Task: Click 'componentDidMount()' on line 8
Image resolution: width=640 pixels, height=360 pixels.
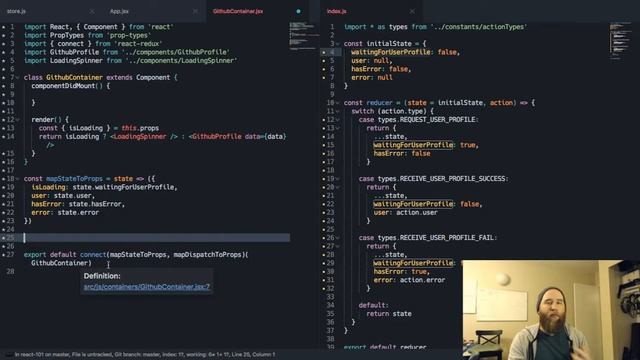Action: tap(67, 86)
